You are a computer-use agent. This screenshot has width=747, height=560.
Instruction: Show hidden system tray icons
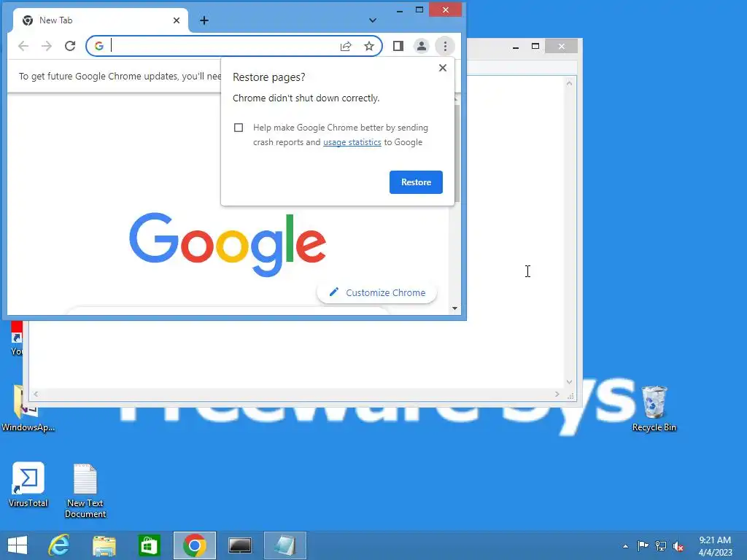point(625,546)
